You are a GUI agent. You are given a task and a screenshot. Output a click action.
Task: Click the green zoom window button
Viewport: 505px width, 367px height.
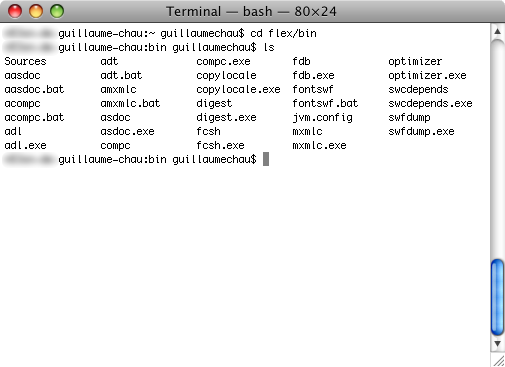click(57, 11)
